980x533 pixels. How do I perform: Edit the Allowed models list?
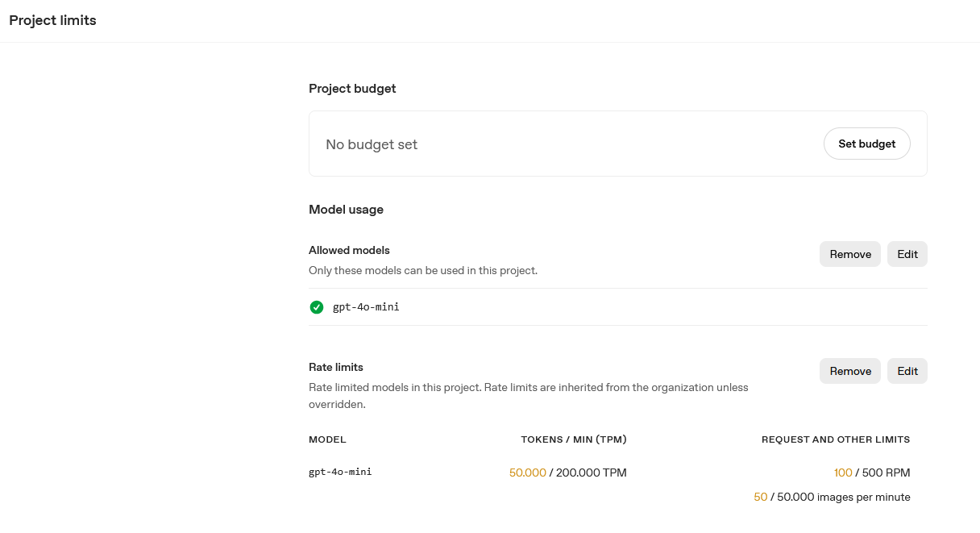[907, 254]
